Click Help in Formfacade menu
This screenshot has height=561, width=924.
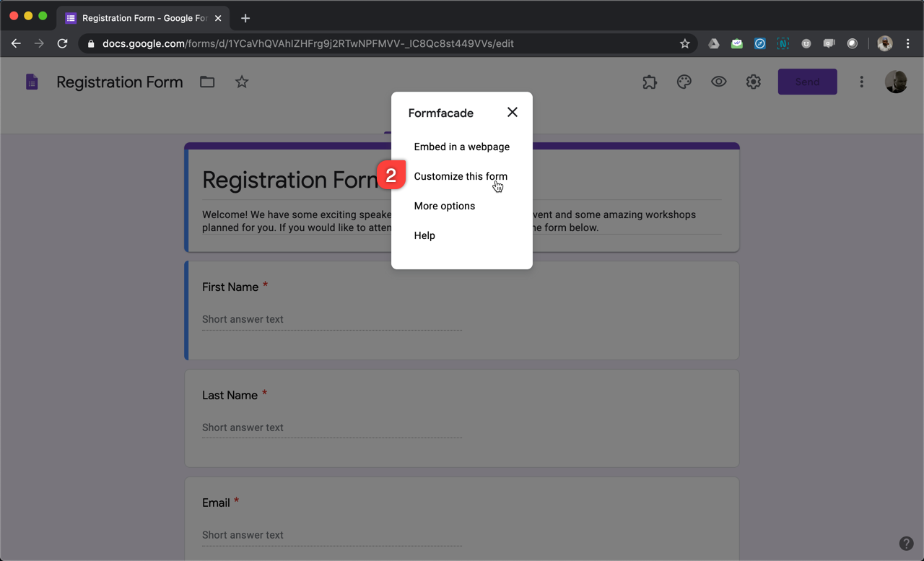point(424,235)
